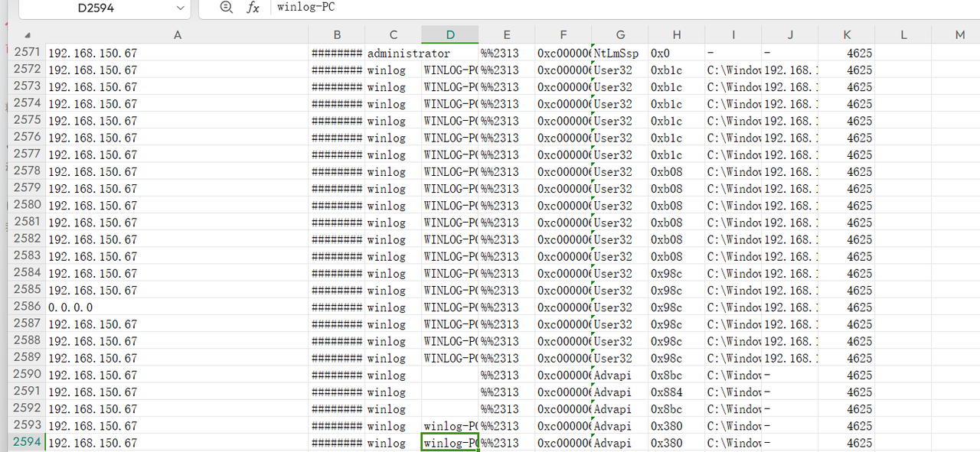
Task: Click the '0.0.0.0' cell in row 2586
Action: (178, 307)
